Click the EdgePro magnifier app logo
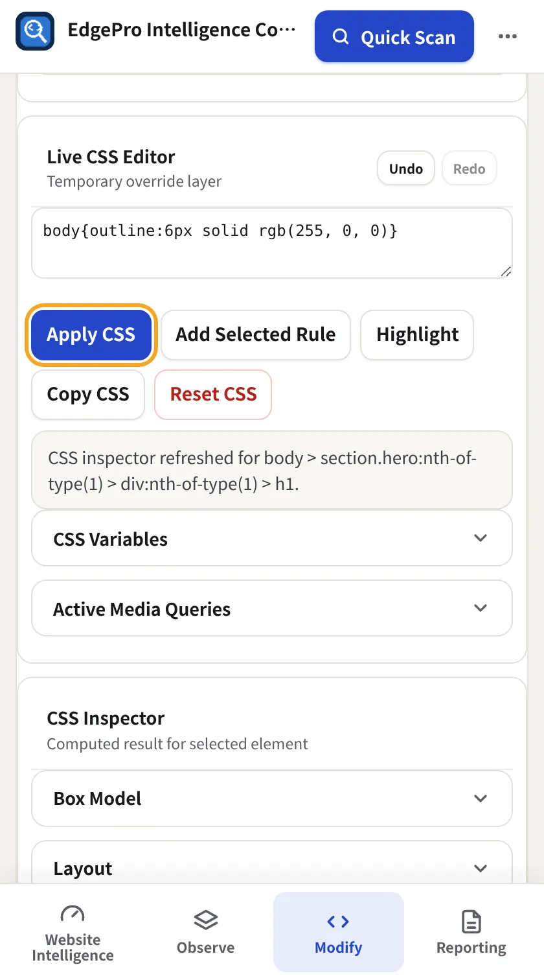Viewport: 544px width, 980px height. click(35, 31)
